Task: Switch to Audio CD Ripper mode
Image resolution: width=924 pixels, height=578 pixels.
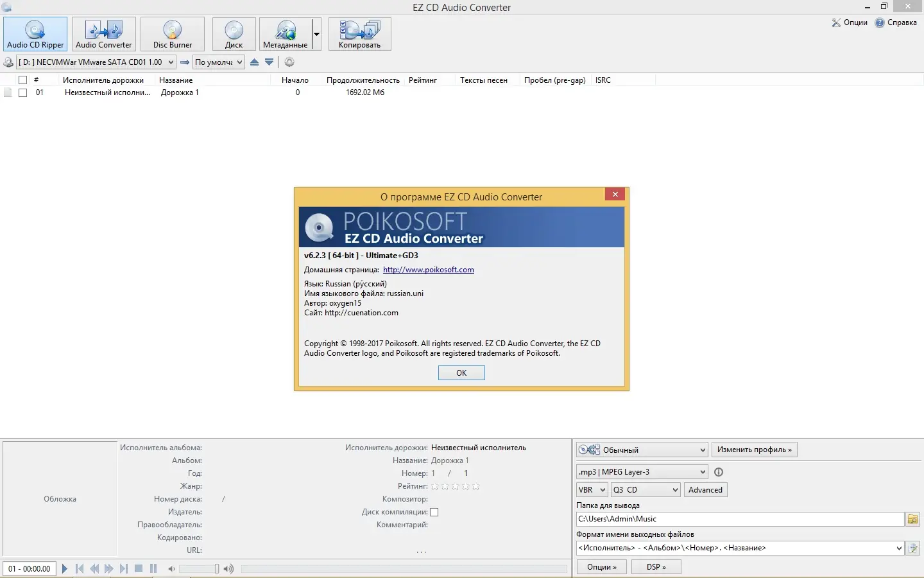Action: (35, 34)
